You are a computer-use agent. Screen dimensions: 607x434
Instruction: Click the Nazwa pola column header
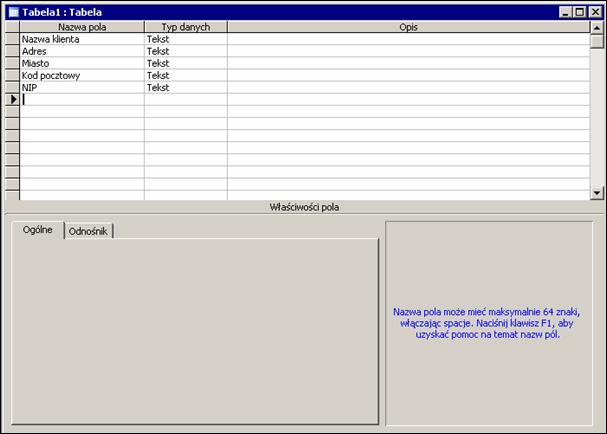click(82, 27)
